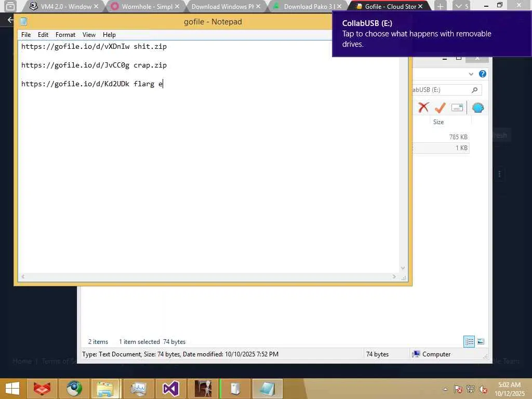Click the envelope Email toolbar icon
Image resolution: width=532 pixels, height=399 pixels.
click(457, 108)
